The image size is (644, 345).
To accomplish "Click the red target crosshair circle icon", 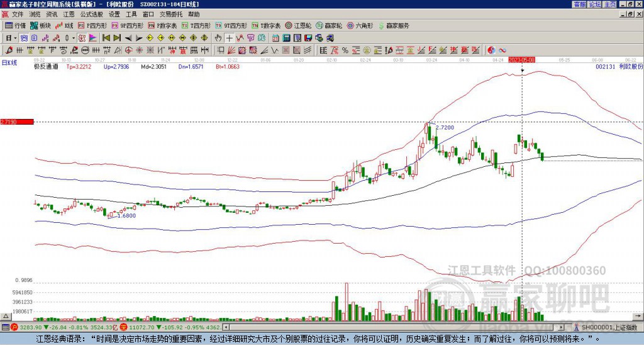I will (128, 50).
